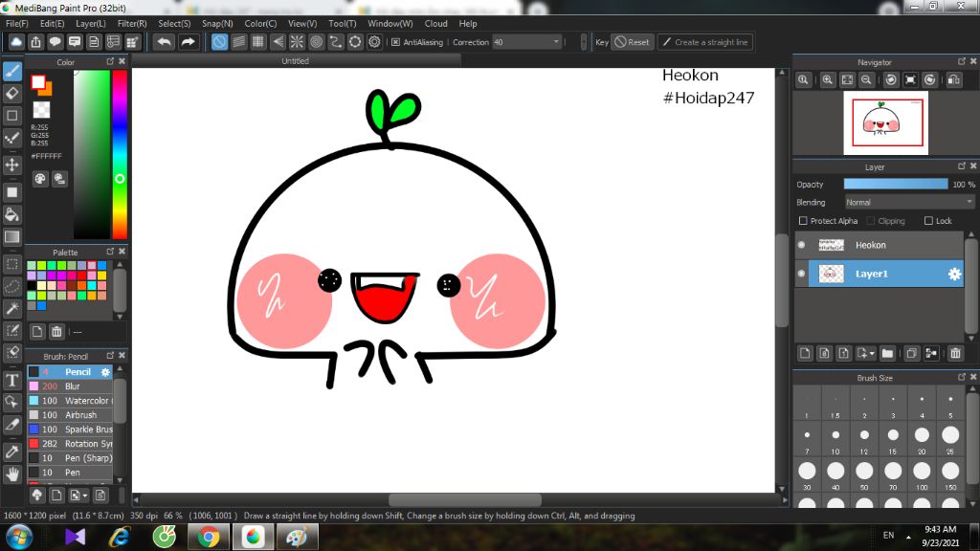This screenshot has width=980, height=551.
Task: Select the Blur brush
Action: tap(70, 386)
